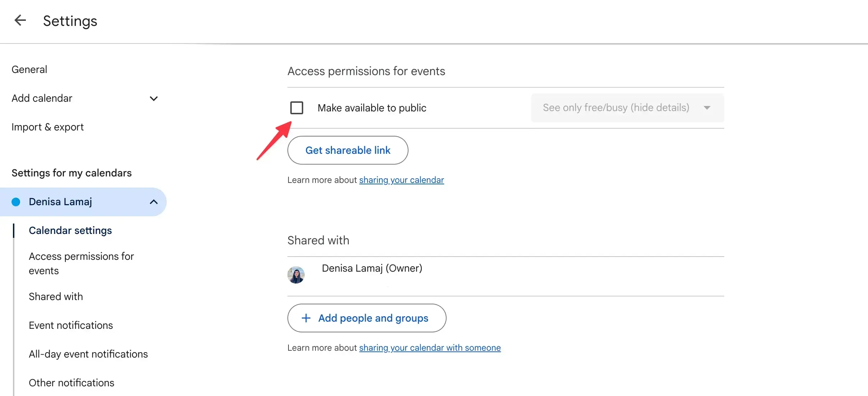Click the blue calendar color dot beside Denisa Lamaj
Image resolution: width=868 pixels, height=396 pixels.
[16, 202]
